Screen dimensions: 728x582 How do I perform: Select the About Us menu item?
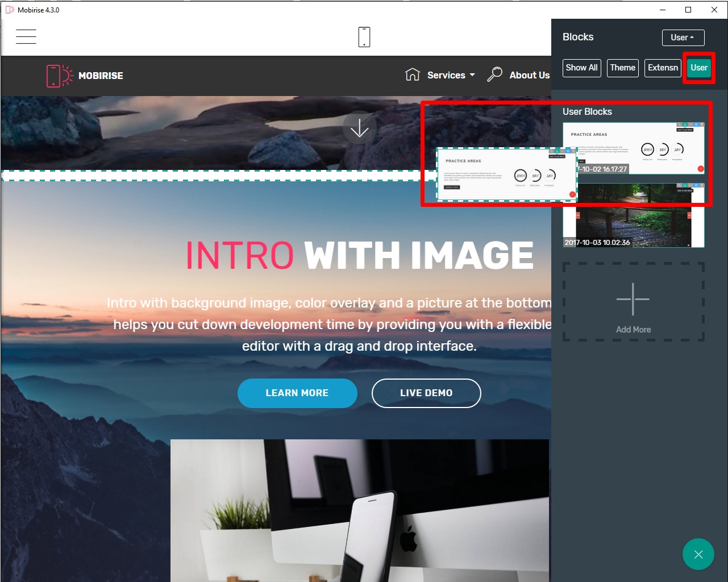click(x=529, y=74)
